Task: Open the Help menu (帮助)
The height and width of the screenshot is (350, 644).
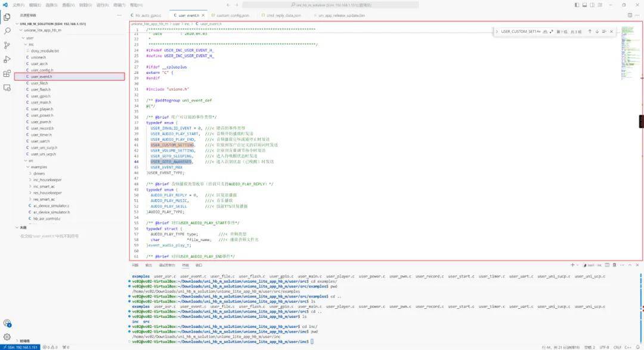Action: (136, 5)
